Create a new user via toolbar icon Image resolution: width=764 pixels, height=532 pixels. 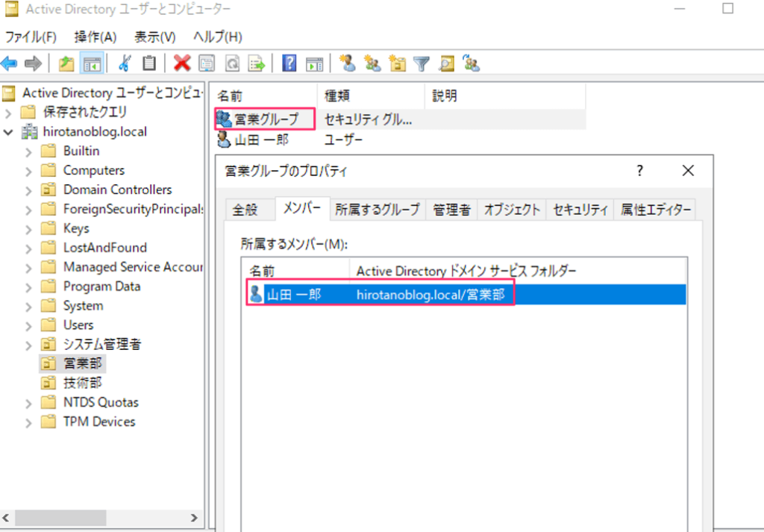click(348, 63)
